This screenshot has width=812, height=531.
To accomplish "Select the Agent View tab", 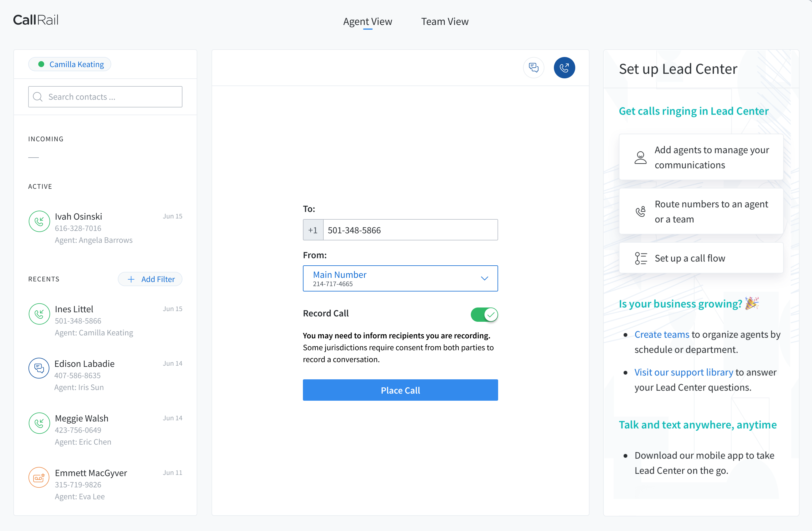I will [368, 21].
